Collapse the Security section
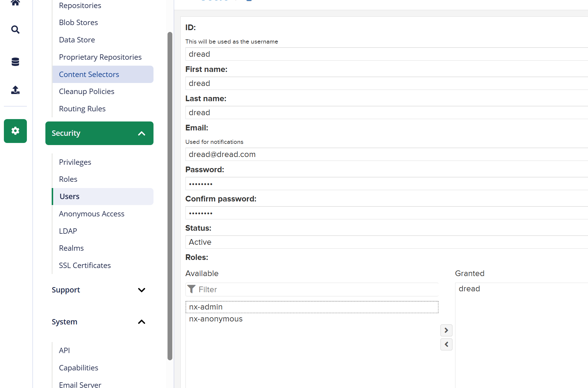Viewport: 588px width, 388px height. pyautogui.click(x=142, y=133)
